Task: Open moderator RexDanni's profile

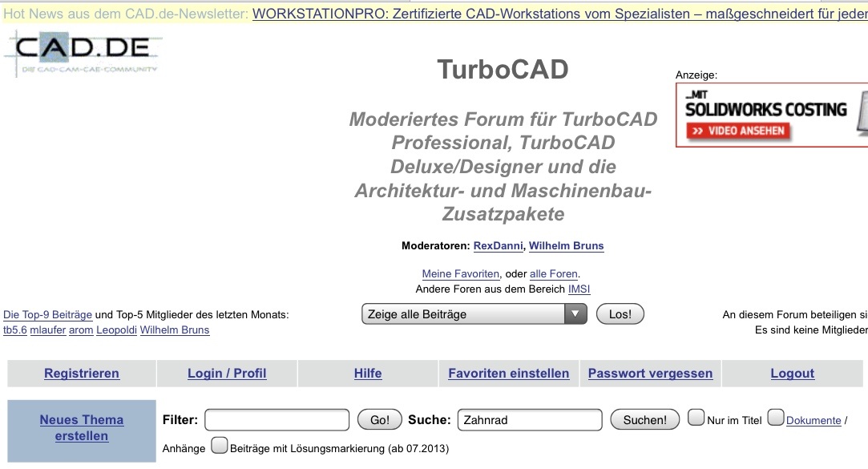Action: (498, 246)
